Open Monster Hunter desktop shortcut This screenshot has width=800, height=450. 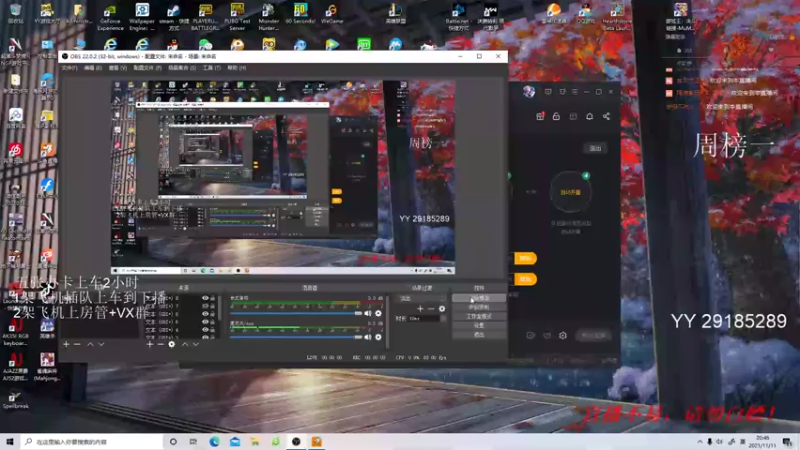[x=269, y=17]
